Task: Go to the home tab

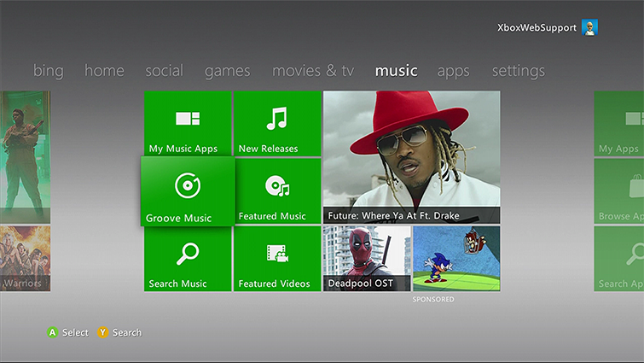Action: coord(104,71)
